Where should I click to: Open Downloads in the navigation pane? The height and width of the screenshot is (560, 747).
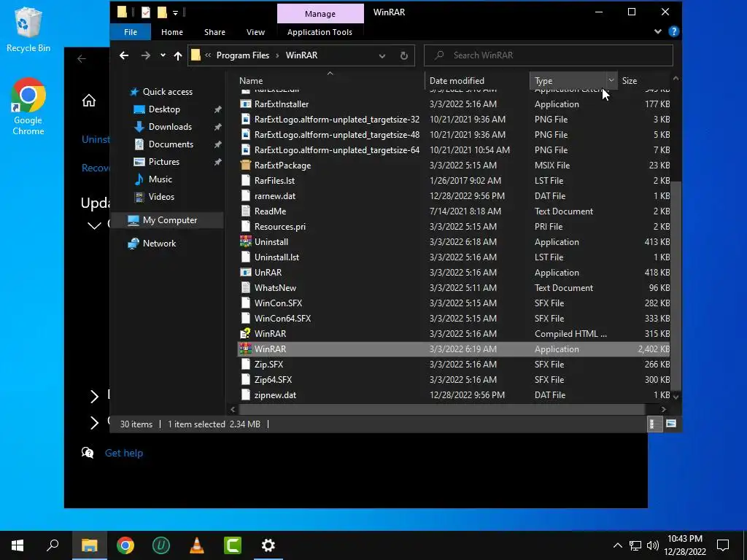[169, 127]
